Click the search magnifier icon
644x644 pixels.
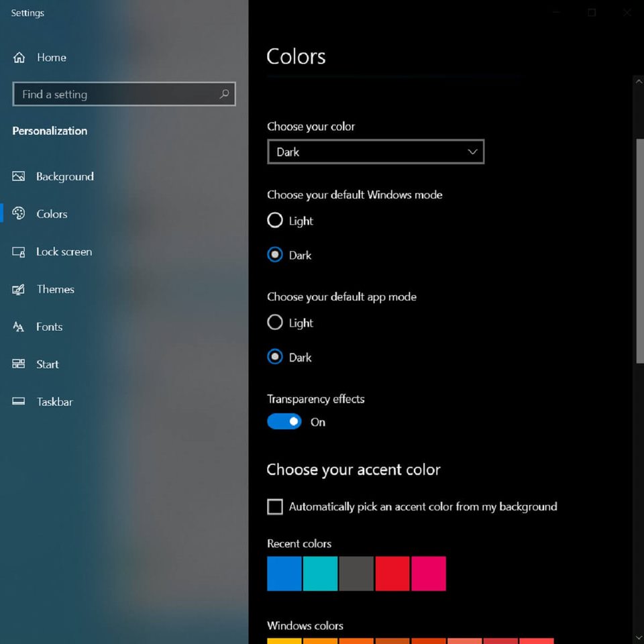(224, 95)
